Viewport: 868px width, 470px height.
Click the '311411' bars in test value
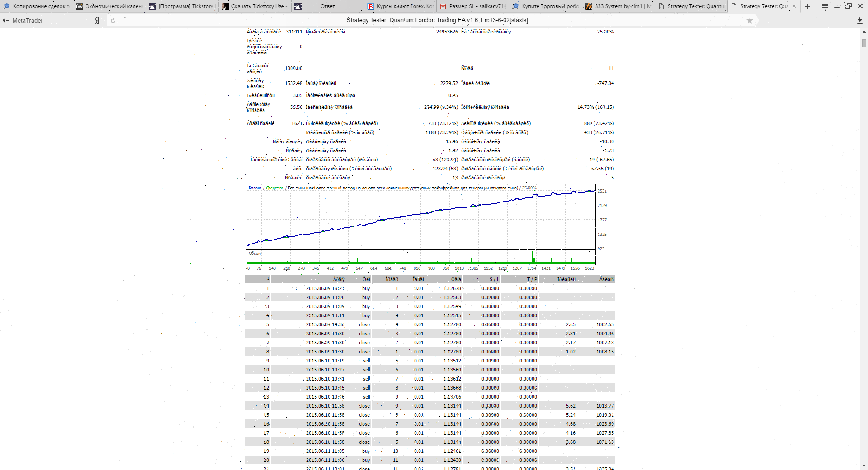[x=294, y=32]
